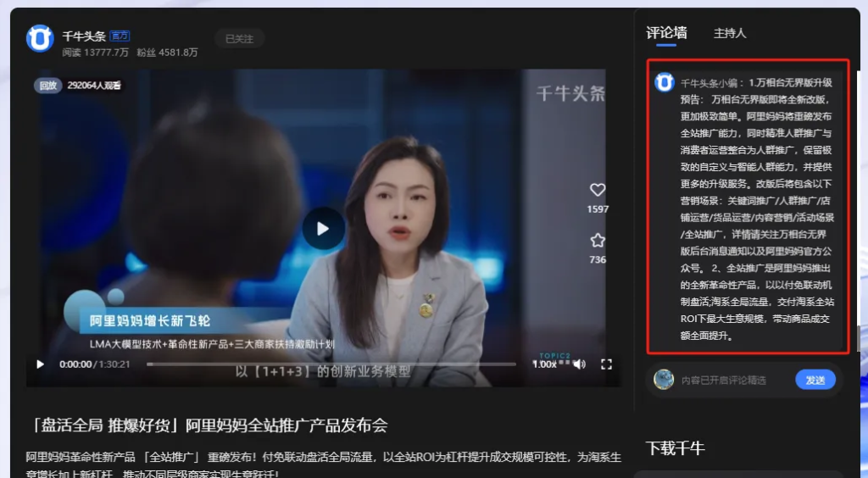Switch to the 主持人 tab
The width and height of the screenshot is (868, 478).
[x=730, y=33]
